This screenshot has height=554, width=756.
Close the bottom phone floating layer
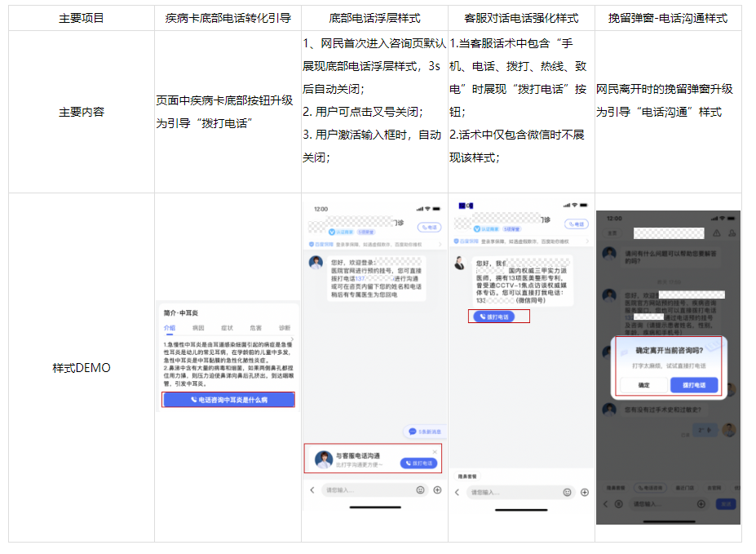(x=435, y=451)
